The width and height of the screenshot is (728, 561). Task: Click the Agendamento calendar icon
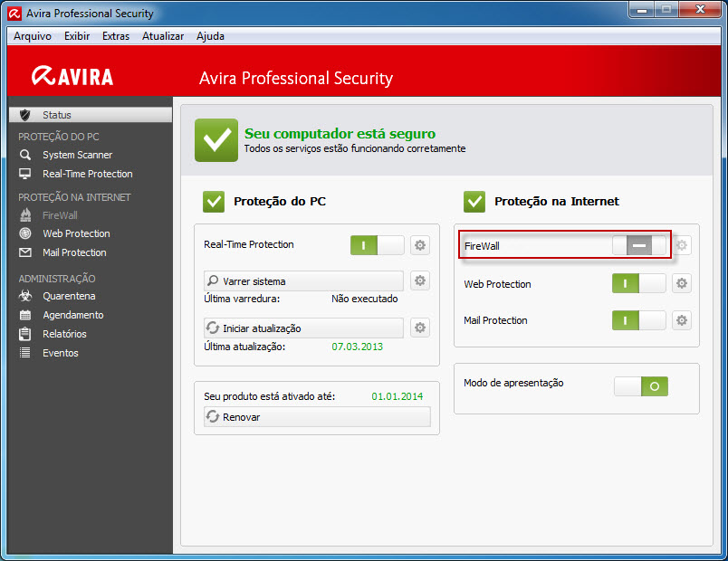coord(25,315)
